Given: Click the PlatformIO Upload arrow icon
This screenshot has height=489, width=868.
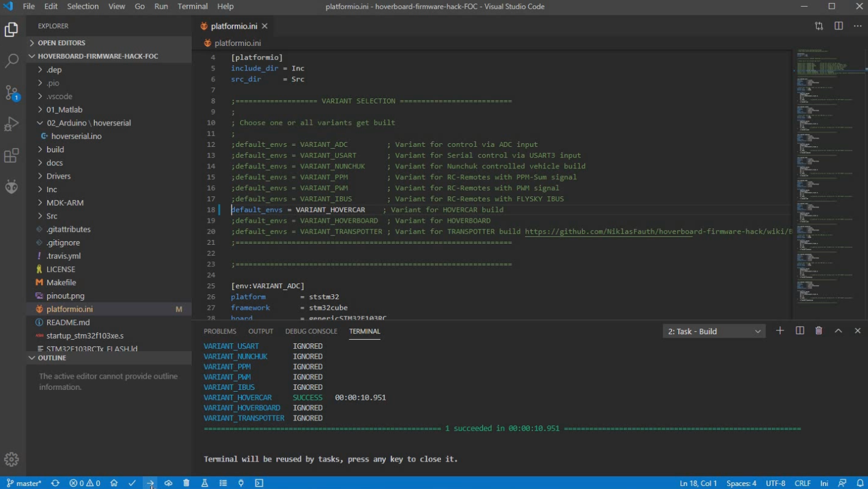Looking at the screenshot, I should (150, 483).
